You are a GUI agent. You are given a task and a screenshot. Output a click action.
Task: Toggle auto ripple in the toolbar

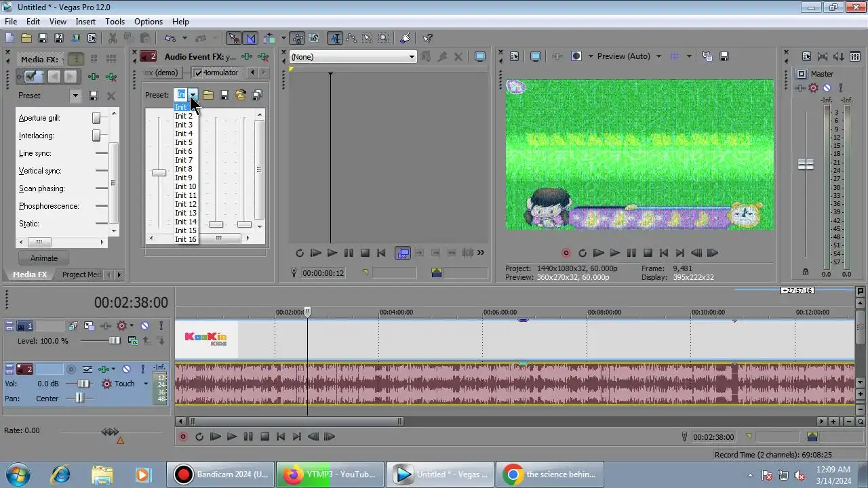click(270, 38)
